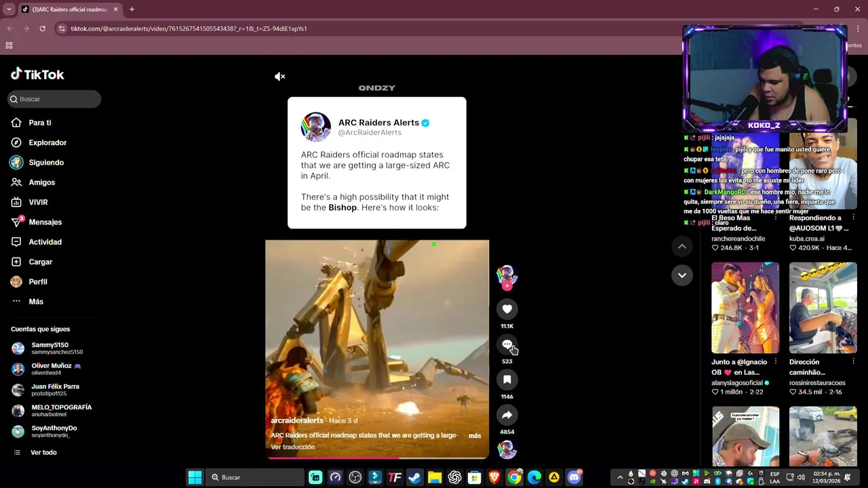The image size is (868, 488).
Task: Open the Dirección caminhão video thumbnail
Action: 823,308
